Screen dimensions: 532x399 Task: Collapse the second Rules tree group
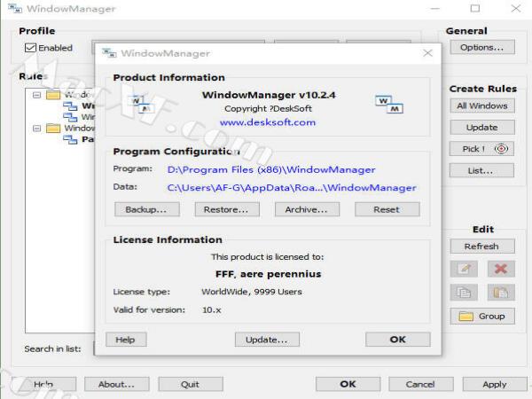36,129
